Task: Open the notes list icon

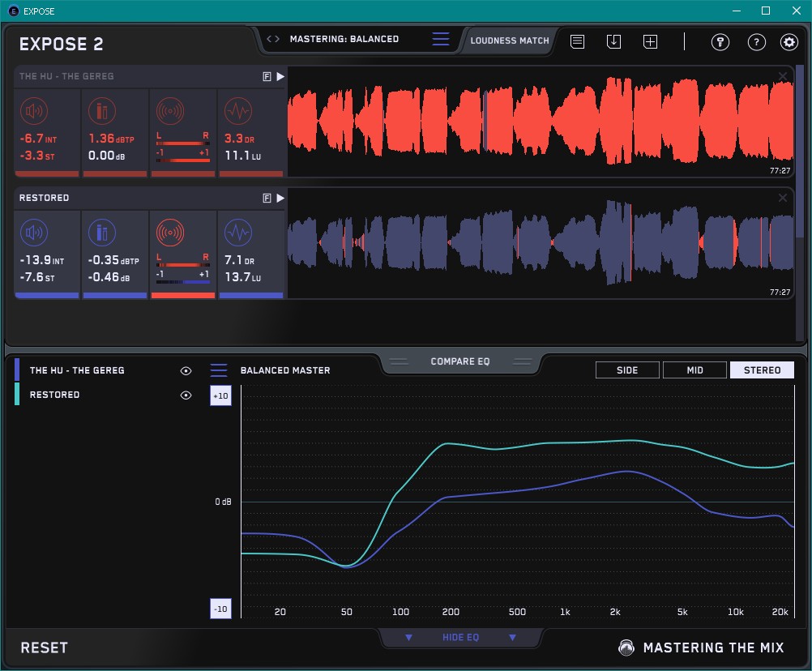Action: click(577, 41)
